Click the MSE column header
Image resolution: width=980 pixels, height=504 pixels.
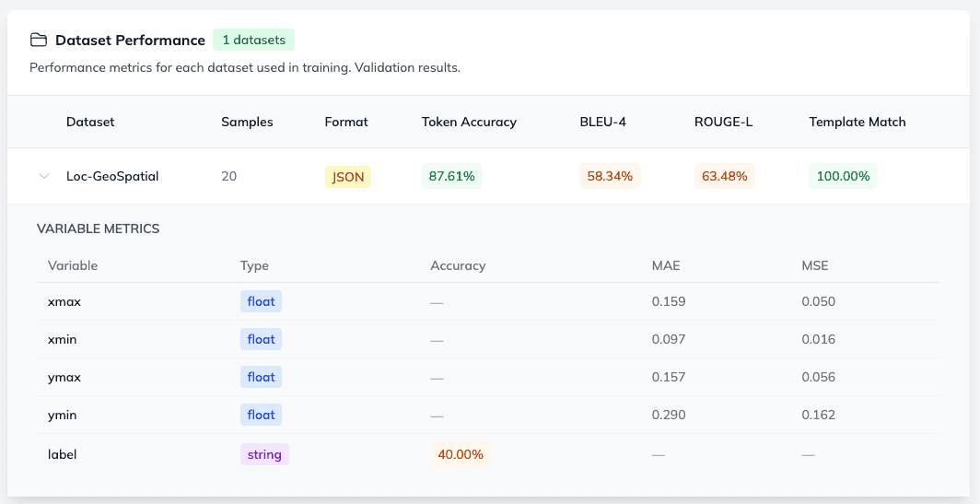pyautogui.click(x=815, y=265)
